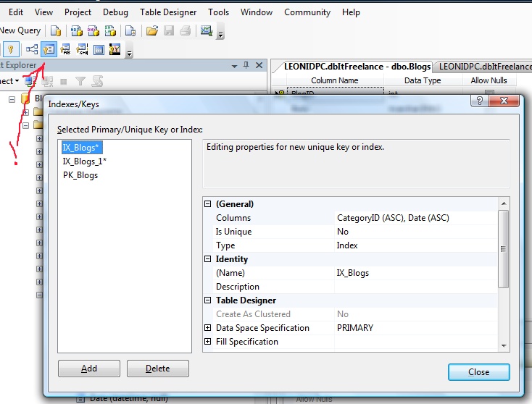Viewport: 532px width, 404px height.
Task: Open the Table Designer menu
Action: click(168, 12)
